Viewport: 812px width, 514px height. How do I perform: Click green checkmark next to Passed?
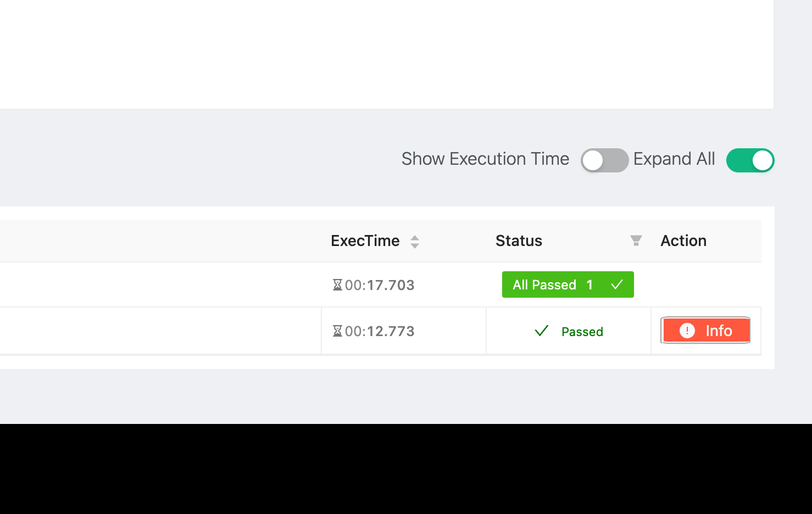(x=541, y=331)
